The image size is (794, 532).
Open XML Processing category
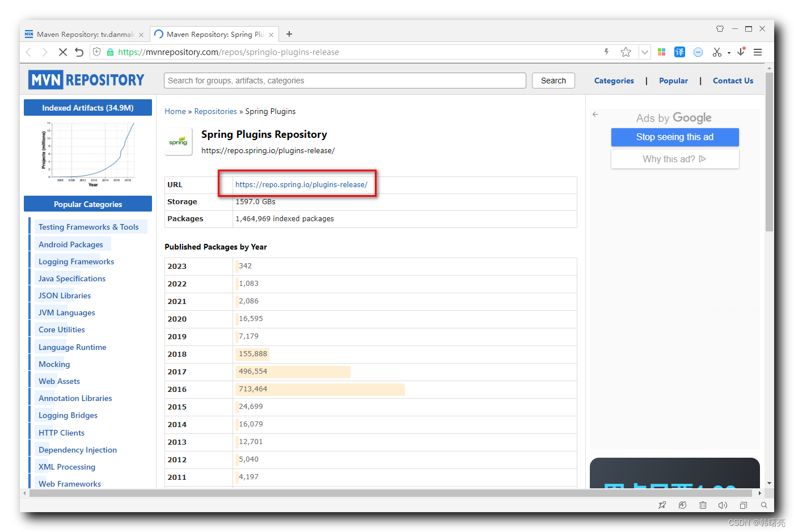click(x=67, y=467)
